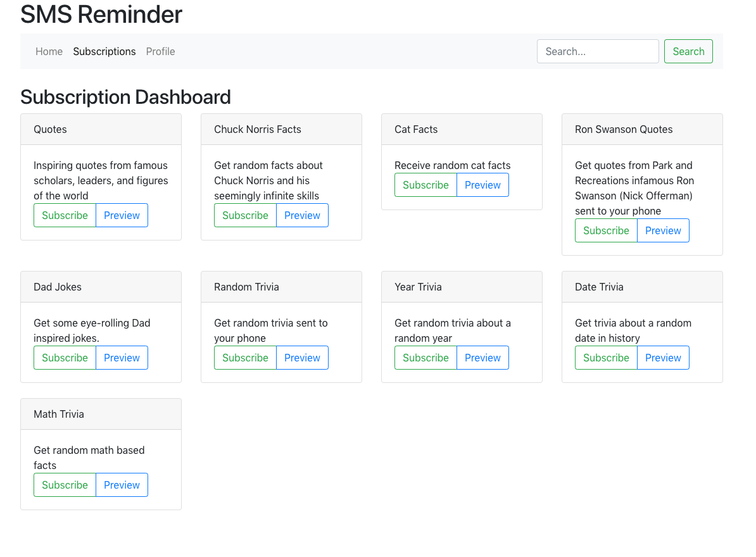Preview the Quotes subscription
Screen dimensions: 756x557
pos(122,215)
